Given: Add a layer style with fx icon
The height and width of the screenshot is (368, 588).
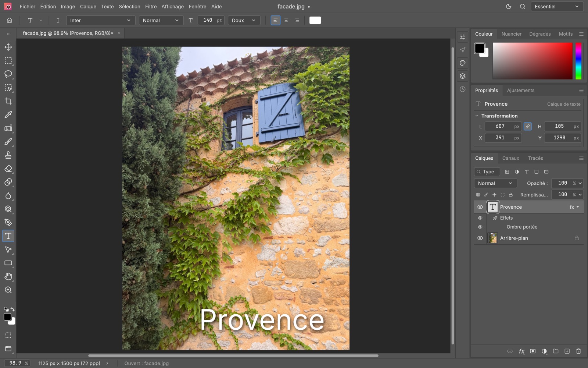Looking at the screenshot, I should click(x=521, y=351).
